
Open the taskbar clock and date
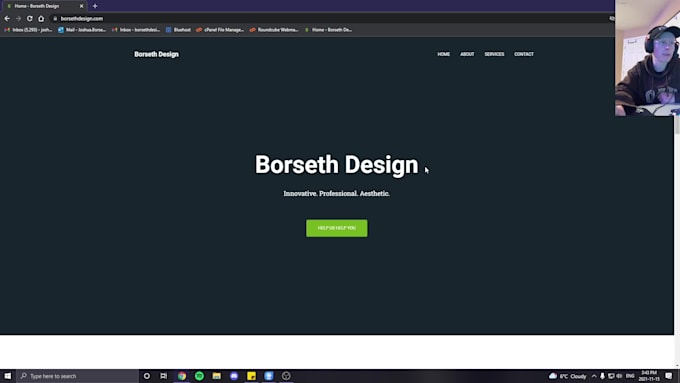[x=649, y=376]
